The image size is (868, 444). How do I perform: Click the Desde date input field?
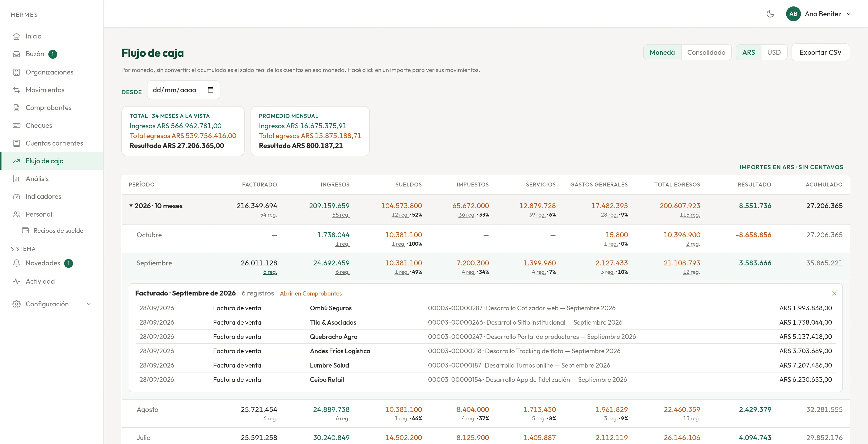point(183,90)
